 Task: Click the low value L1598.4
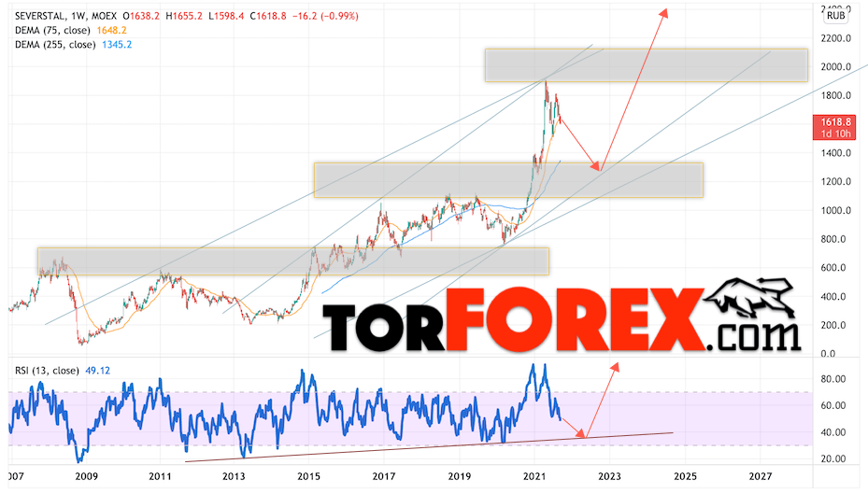[x=226, y=16]
